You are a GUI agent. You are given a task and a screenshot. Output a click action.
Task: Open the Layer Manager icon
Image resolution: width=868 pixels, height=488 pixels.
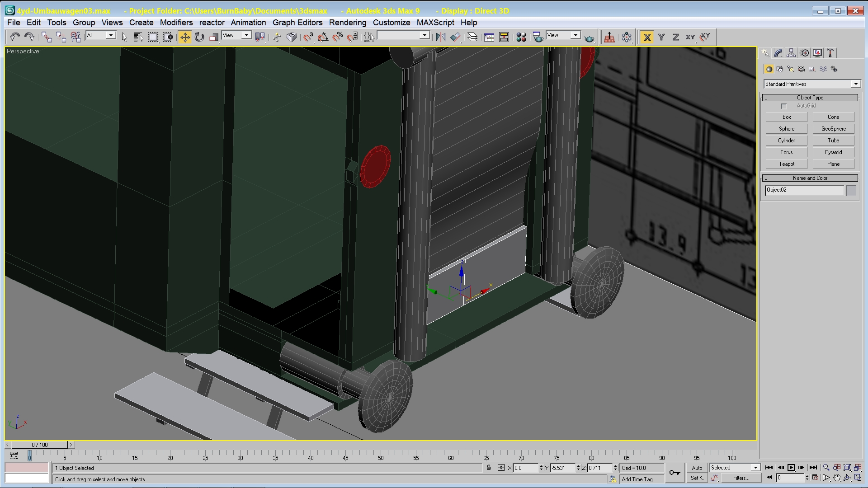tap(472, 37)
